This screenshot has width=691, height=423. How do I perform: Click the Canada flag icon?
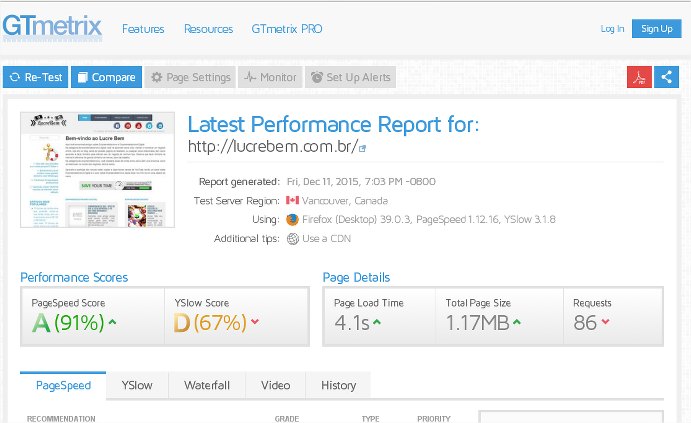click(292, 200)
